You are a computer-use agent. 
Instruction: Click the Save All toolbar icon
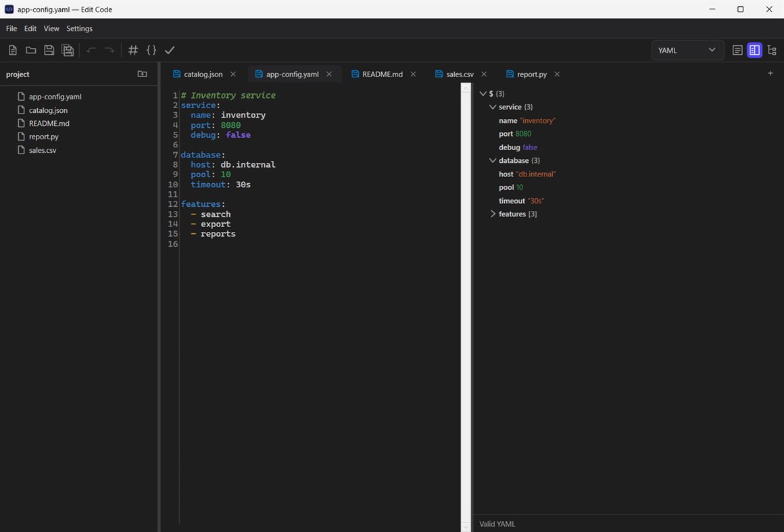[x=68, y=50]
